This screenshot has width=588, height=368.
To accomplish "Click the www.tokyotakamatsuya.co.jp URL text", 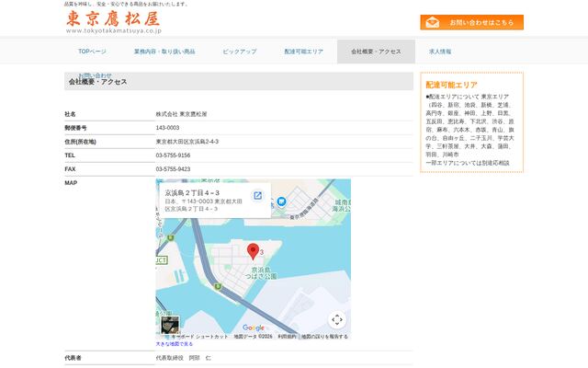I will coord(114,30).
